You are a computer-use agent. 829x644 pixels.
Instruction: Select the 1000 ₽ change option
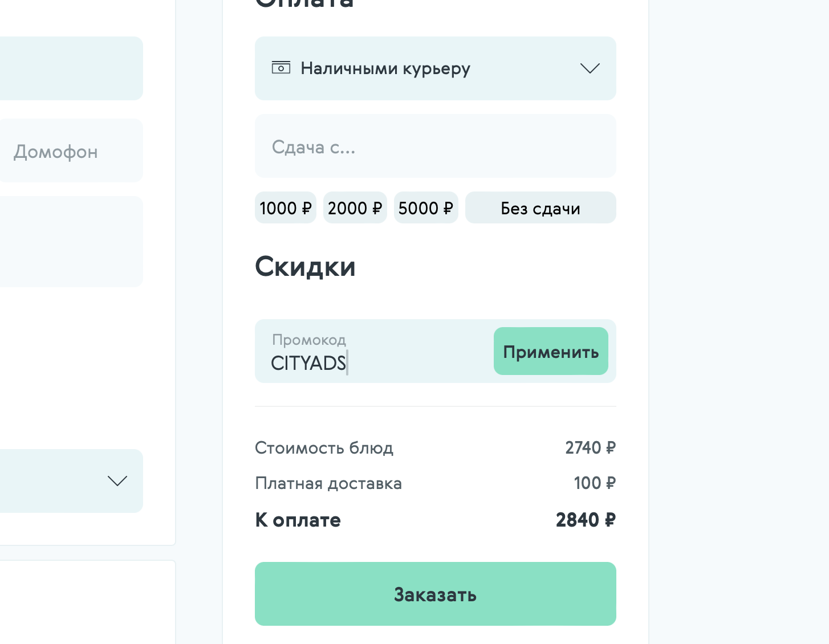(x=285, y=207)
